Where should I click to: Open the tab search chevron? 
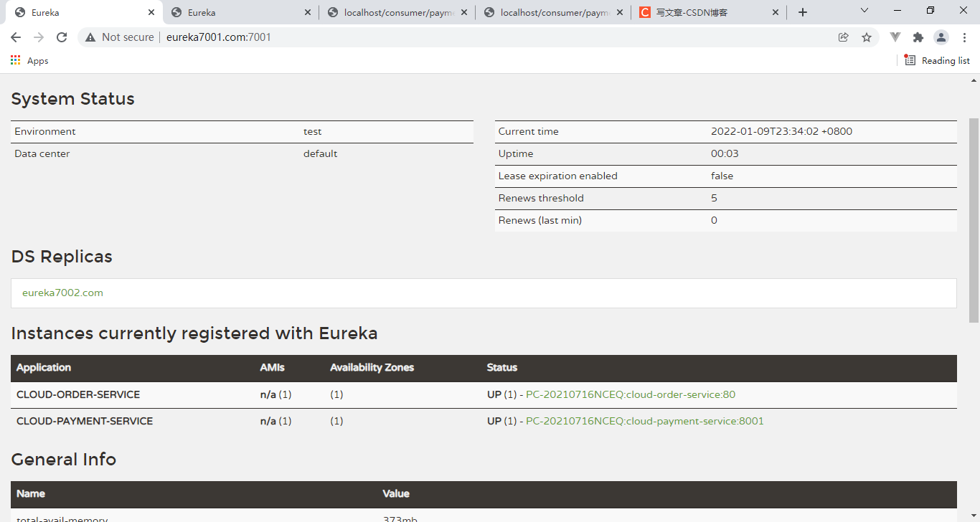click(864, 11)
